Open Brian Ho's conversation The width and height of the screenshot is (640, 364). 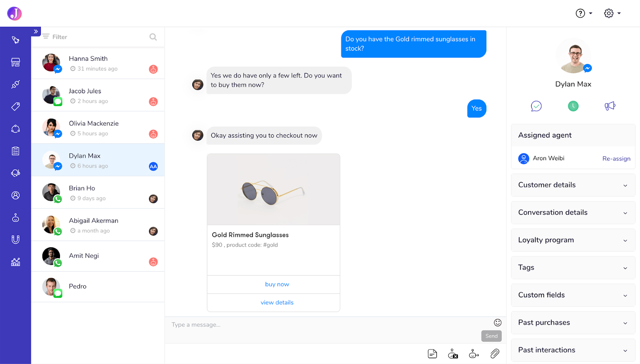pos(98,193)
